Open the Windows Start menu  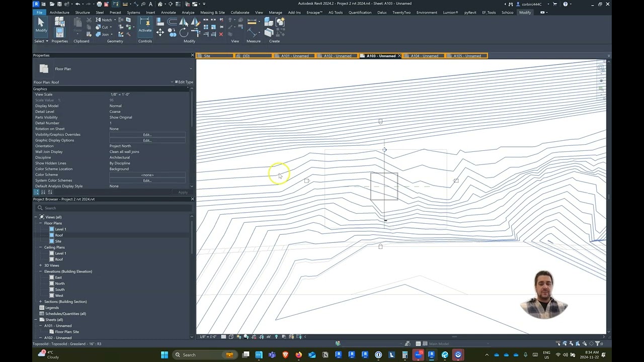tap(165, 355)
